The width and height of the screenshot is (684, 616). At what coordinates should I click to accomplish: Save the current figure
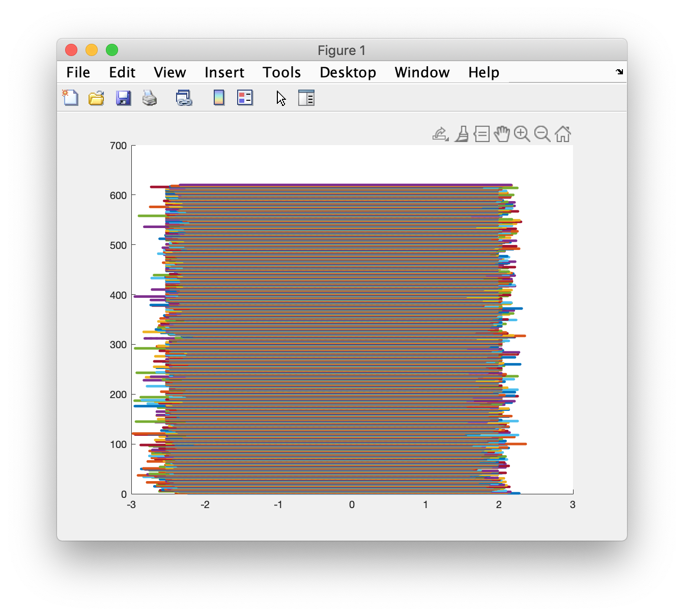(123, 98)
